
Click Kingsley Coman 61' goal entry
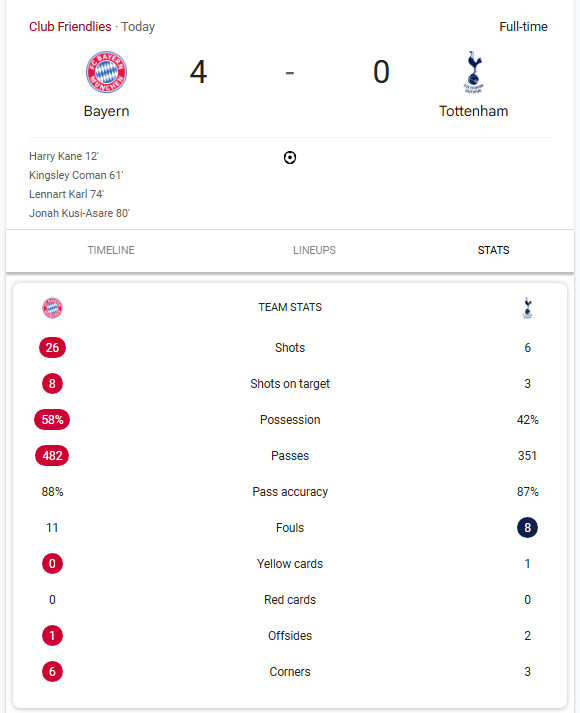pyautogui.click(x=76, y=175)
